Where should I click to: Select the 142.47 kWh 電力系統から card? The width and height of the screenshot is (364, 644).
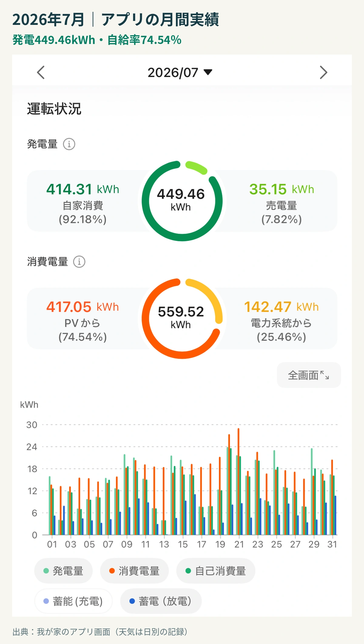pyautogui.click(x=281, y=319)
